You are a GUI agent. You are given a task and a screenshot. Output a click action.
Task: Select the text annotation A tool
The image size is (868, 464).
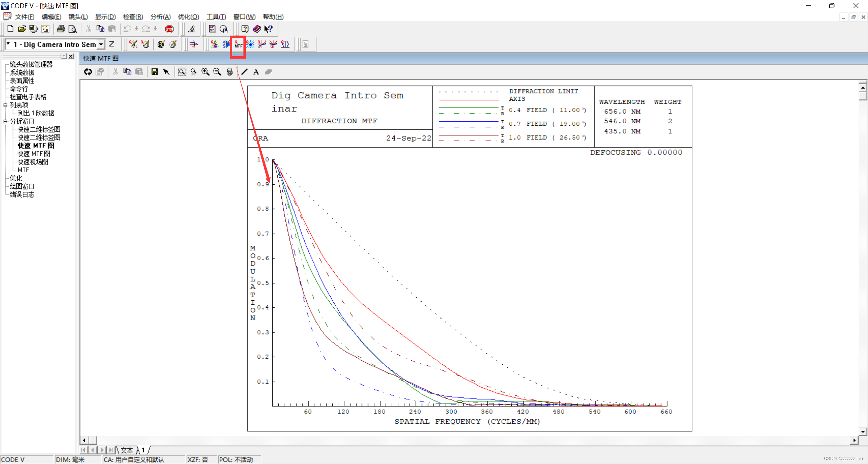coord(256,72)
